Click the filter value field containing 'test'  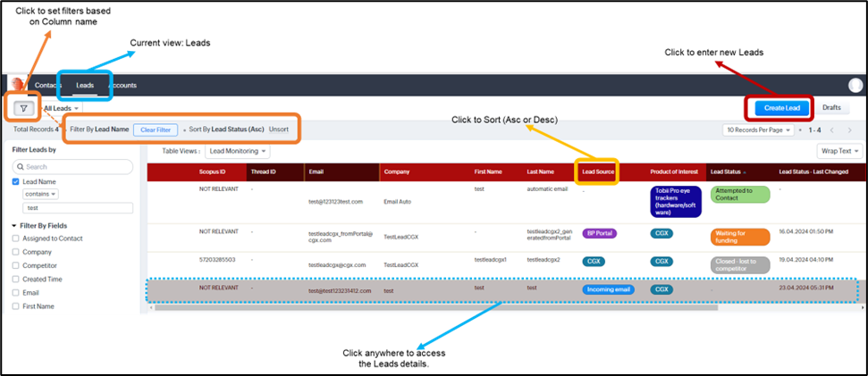click(78, 208)
